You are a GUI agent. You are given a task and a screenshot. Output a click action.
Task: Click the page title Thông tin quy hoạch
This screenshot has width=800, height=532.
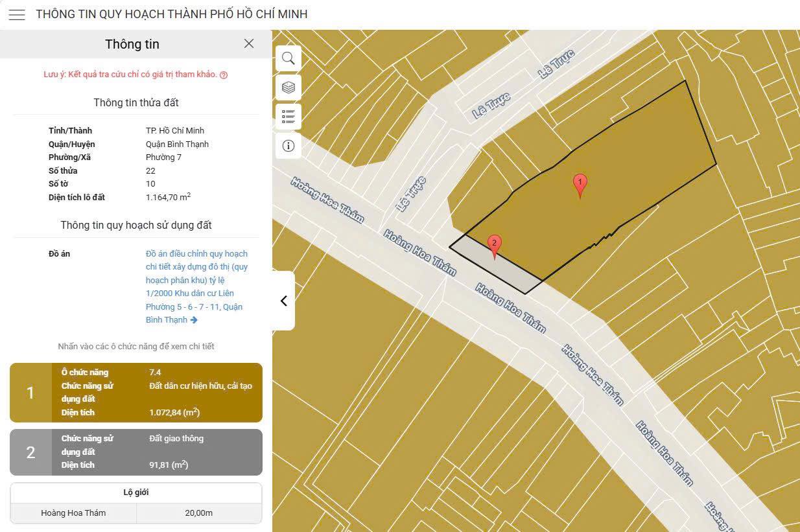click(172, 14)
